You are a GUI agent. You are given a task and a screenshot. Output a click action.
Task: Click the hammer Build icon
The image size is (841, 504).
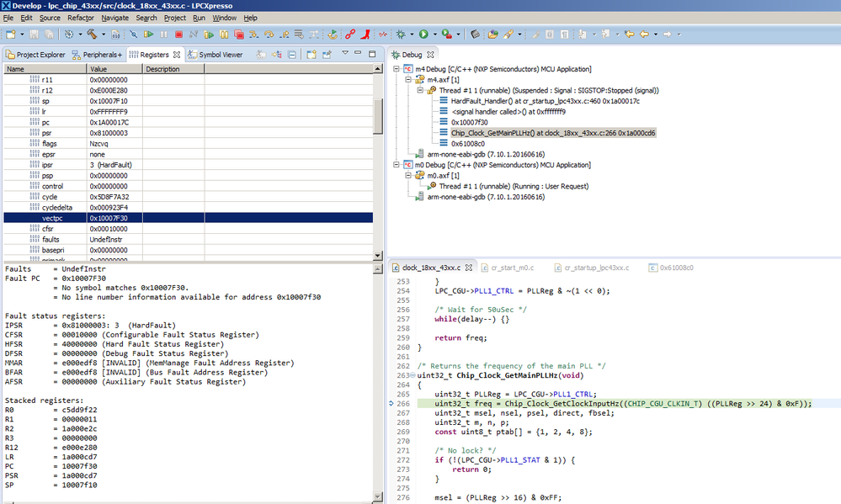coord(91,34)
